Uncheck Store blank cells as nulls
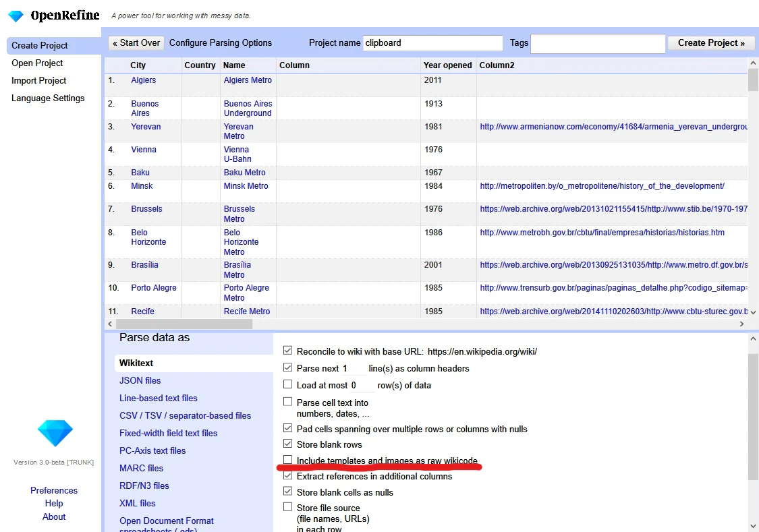Image resolution: width=759 pixels, height=532 pixels. tap(287, 492)
